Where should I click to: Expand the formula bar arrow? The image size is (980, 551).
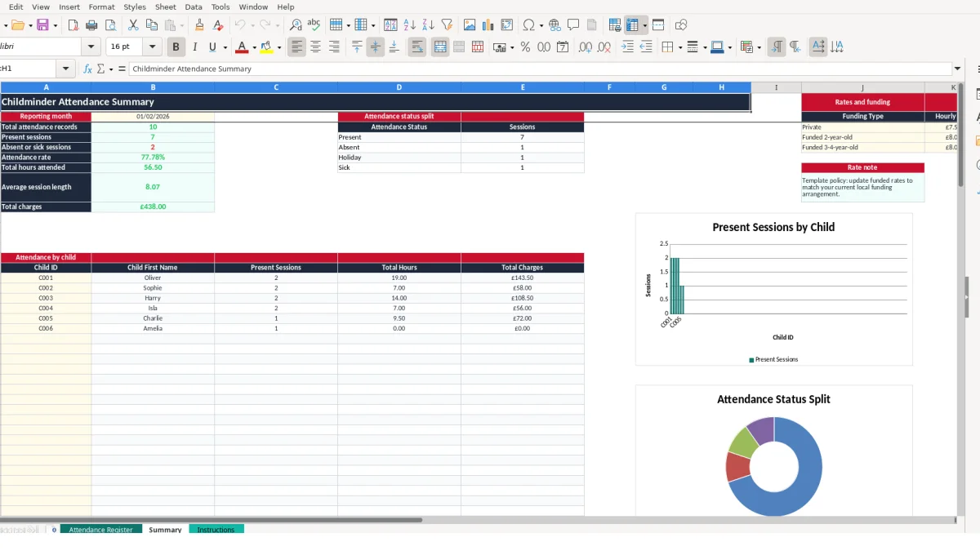(958, 69)
